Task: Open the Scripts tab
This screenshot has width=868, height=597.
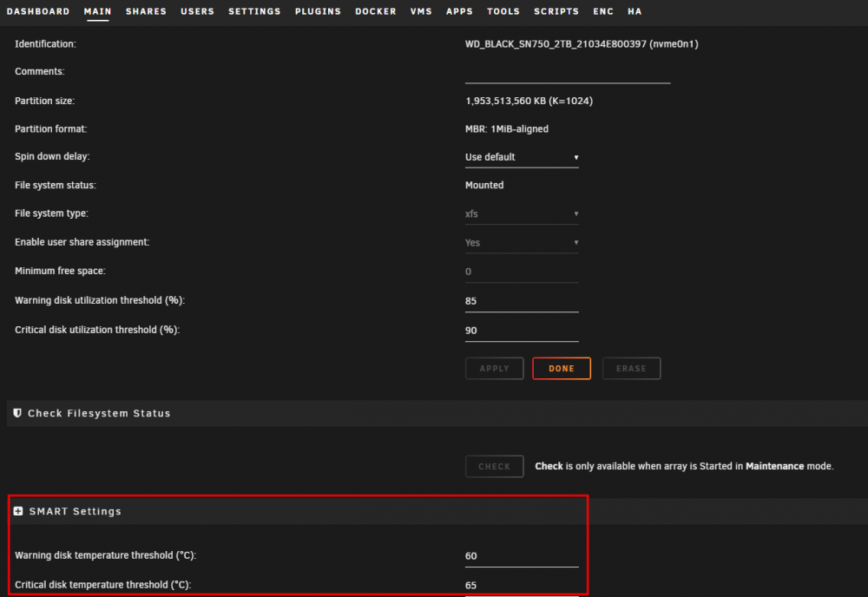Action: pyautogui.click(x=556, y=11)
